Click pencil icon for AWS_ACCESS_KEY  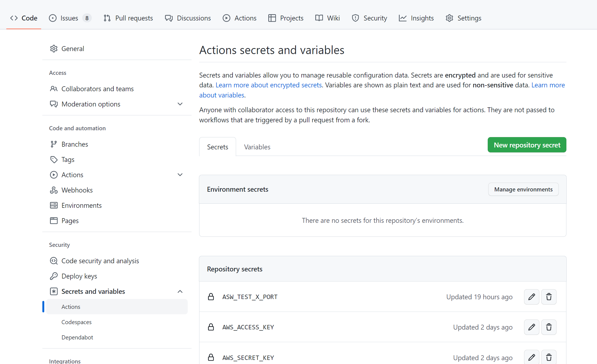[x=531, y=327]
